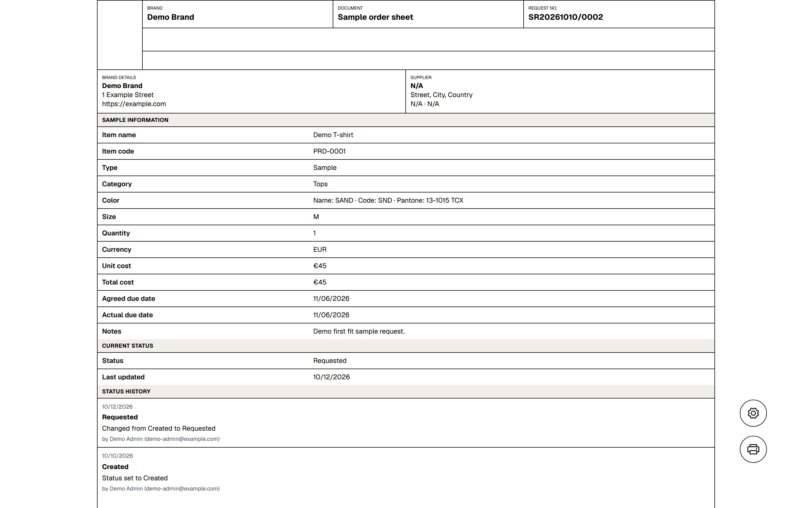812x508 pixels.
Task: Click the 'STATUS HISTORY' section header
Action: point(126,391)
